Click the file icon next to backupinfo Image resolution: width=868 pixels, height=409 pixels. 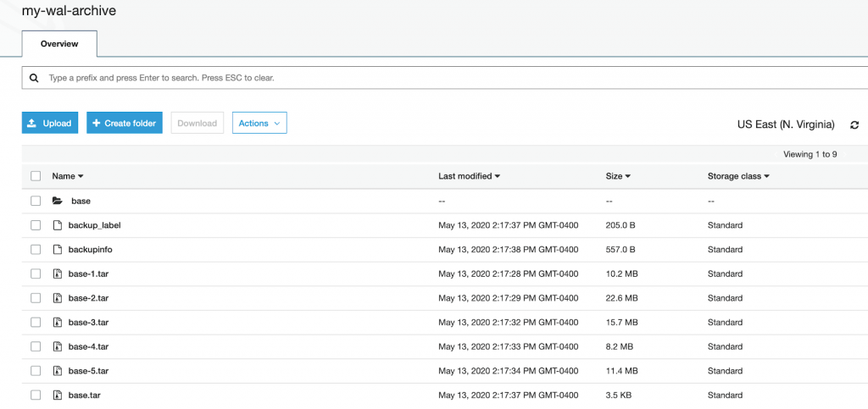(x=58, y=250)
